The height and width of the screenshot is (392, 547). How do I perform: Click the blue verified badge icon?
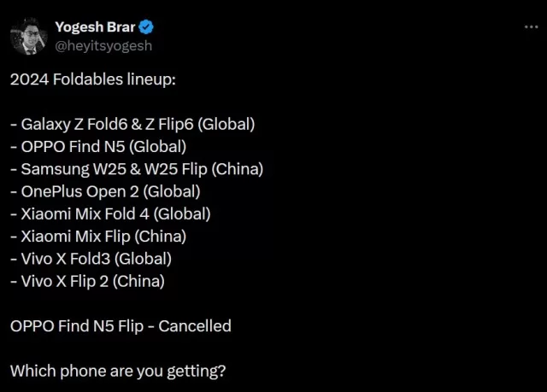(146, 27)
